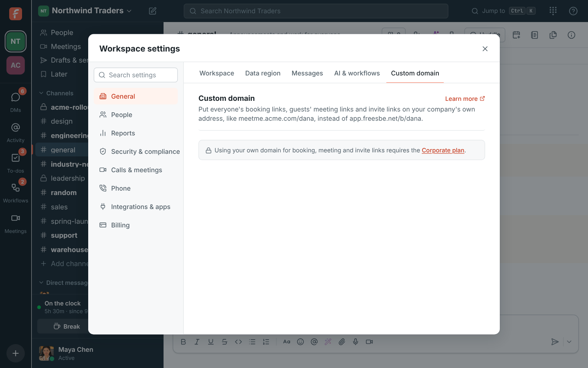Screen dimensions: 588x368
Task: Click the Break button
Action: tap(63, 326)
